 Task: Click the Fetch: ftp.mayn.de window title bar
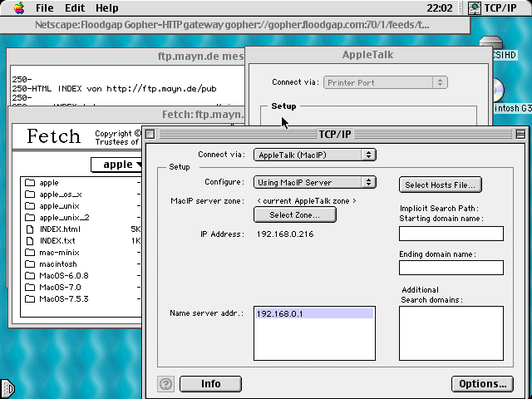click(x=126, y=115)
